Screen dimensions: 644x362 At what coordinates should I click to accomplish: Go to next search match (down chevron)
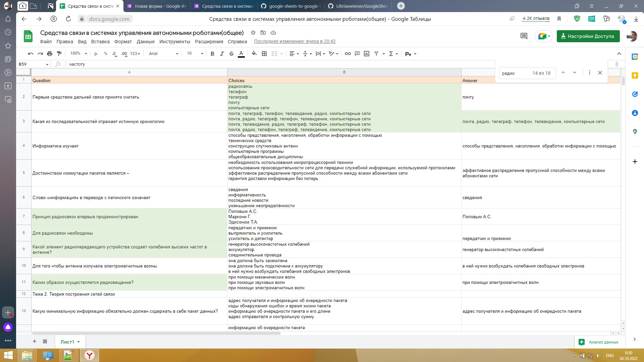tap(575, 73)
